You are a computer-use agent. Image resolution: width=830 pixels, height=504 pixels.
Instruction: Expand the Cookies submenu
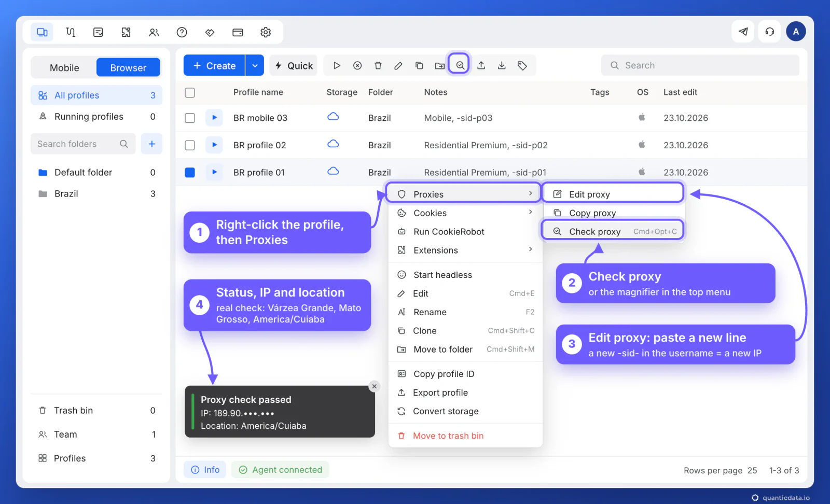[465, 213]
